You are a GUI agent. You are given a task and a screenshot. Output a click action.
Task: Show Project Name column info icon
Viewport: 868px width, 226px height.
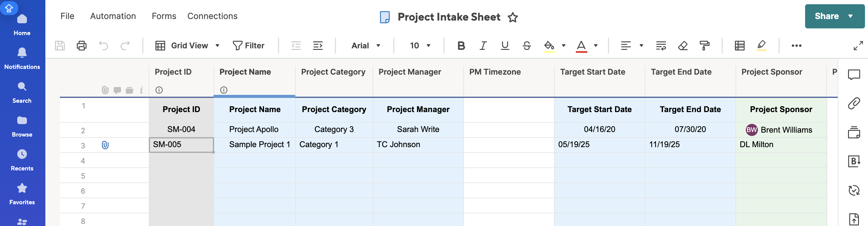[x=224, y=90]
